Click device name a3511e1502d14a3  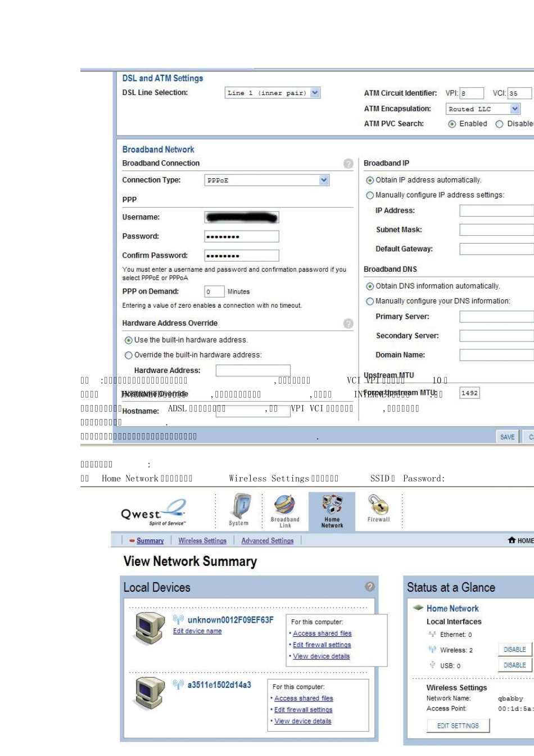219,685
